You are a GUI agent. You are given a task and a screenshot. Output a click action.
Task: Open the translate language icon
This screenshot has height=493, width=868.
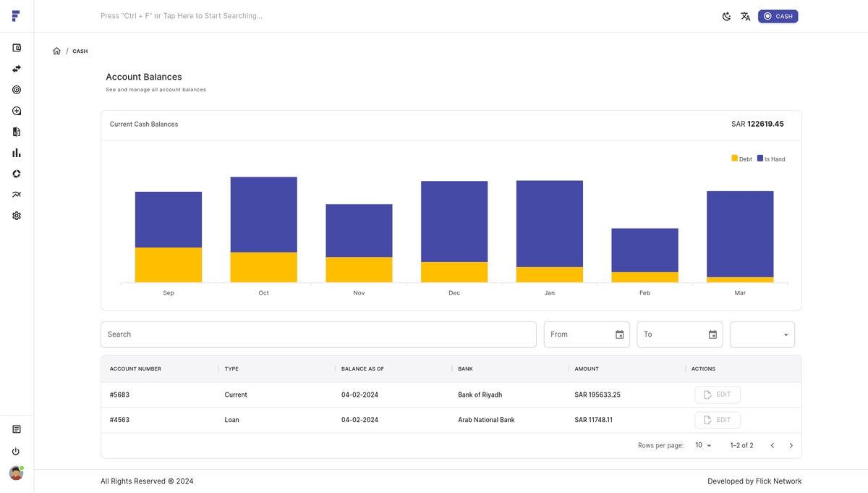tap(745, 16)
